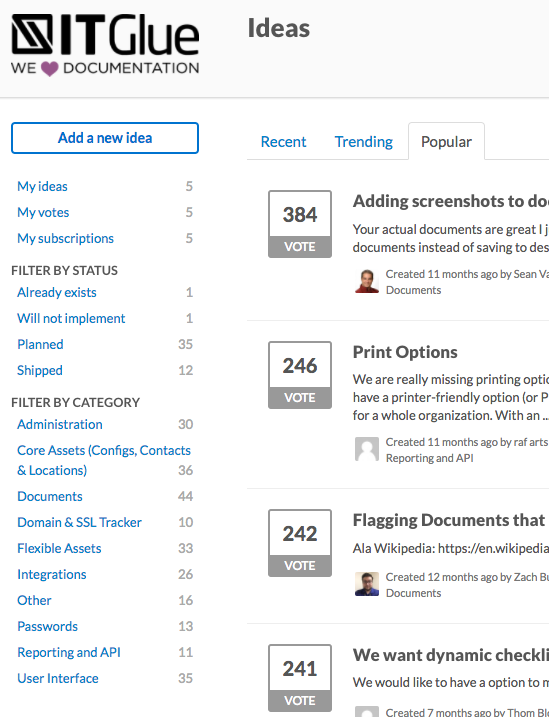The image size is (549, 717).
Task: Filter by User Interface category
Action: pyautogui.click(x=58, y=679)
